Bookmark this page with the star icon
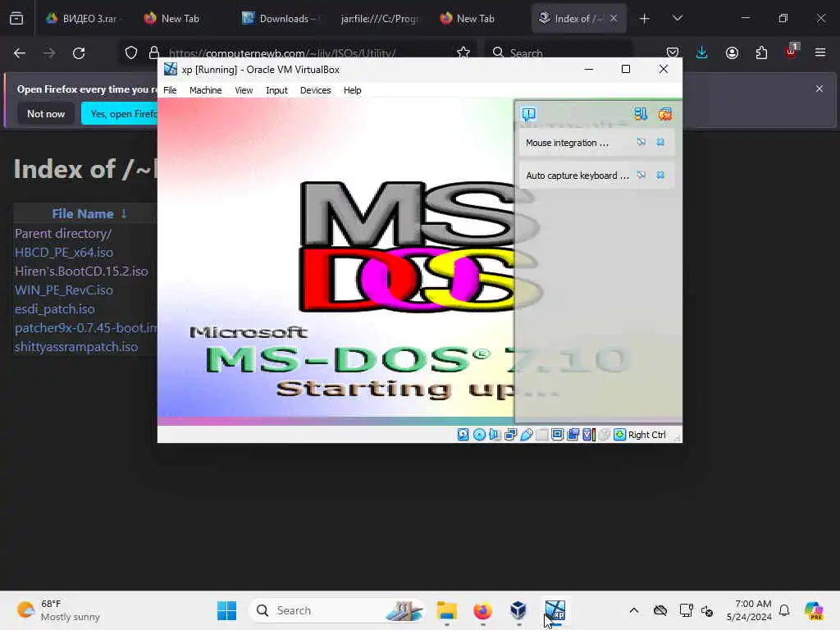840x630 pixels. 463,52
